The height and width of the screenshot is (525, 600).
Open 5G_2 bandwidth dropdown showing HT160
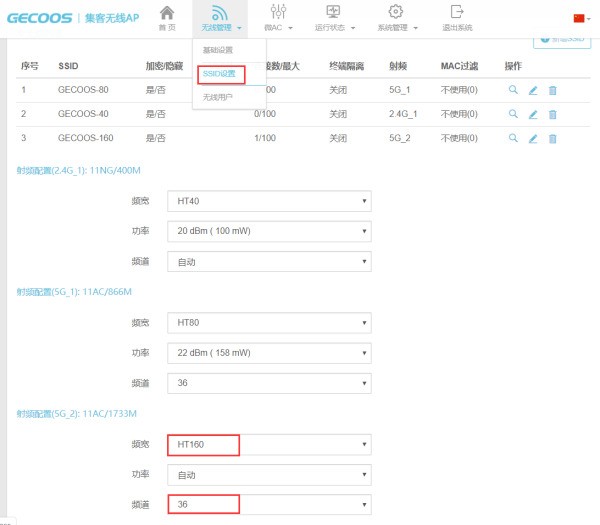(x=269, y=445)
